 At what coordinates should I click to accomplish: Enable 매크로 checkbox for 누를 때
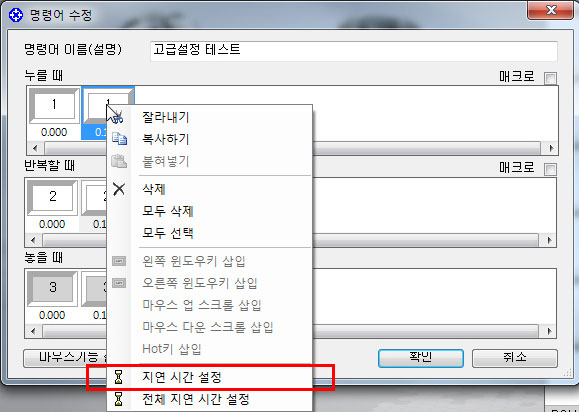(x=550, y=78)
